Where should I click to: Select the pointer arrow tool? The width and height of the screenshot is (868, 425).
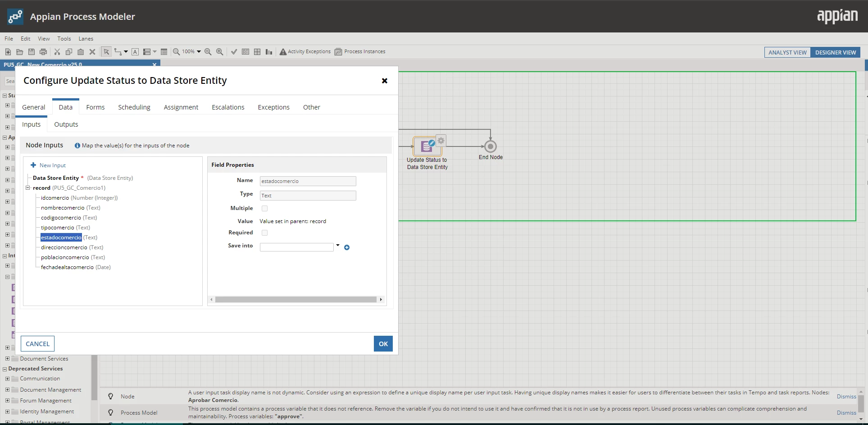106,52
